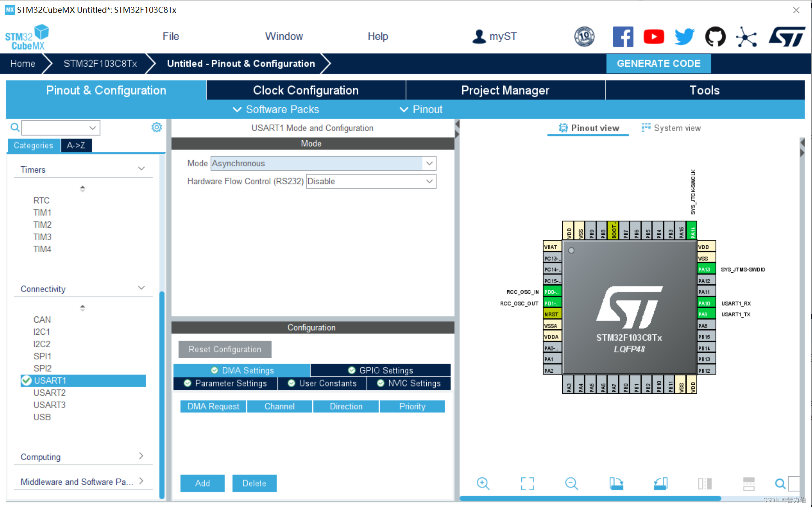The width and height of the screenshot is (812, 507).
Task: Go to Home breadcrumb
Action: (x=23, y=64)
